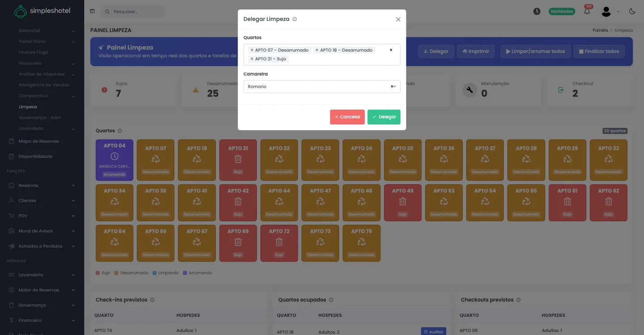Click the Novidades badge
The height and width of the screenshot is (335, 644).
(x=562, y=11)
